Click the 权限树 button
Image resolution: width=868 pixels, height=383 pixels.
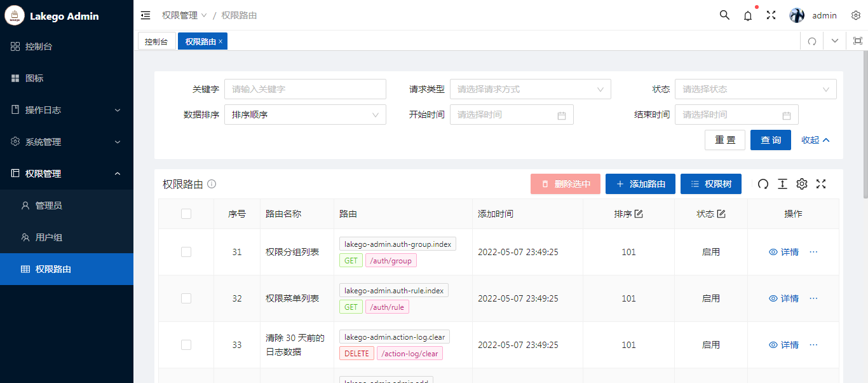711,184
